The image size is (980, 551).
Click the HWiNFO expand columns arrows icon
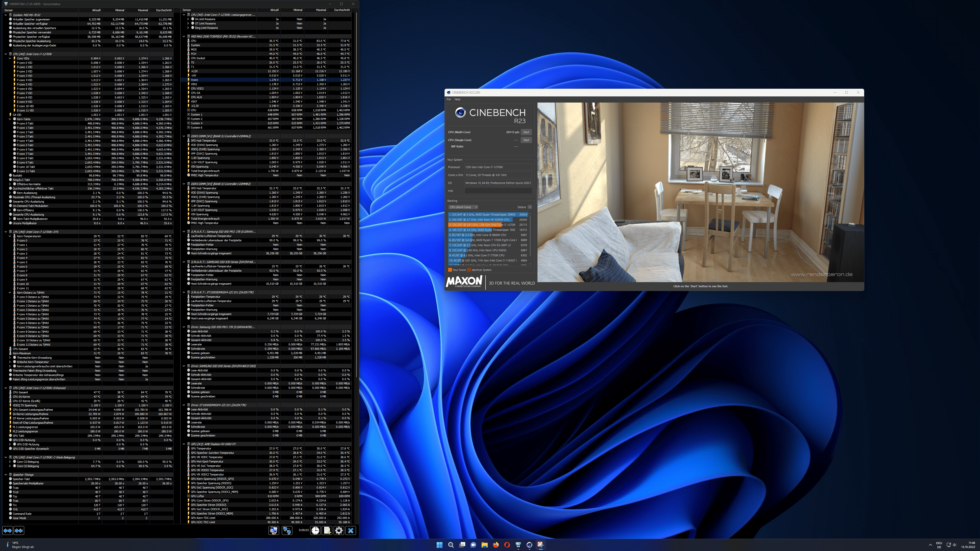pos(7,530)
